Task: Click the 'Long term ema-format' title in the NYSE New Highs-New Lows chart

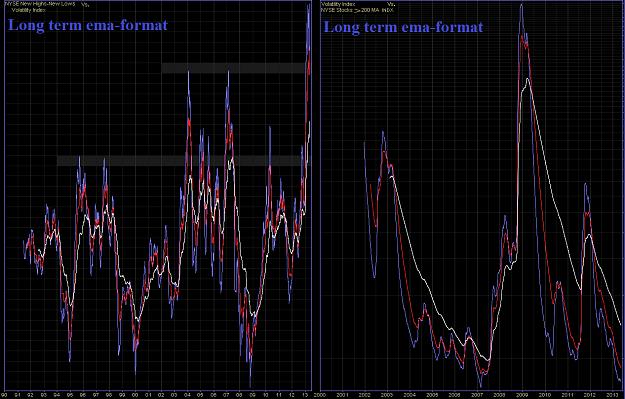Action: point(88,26)
